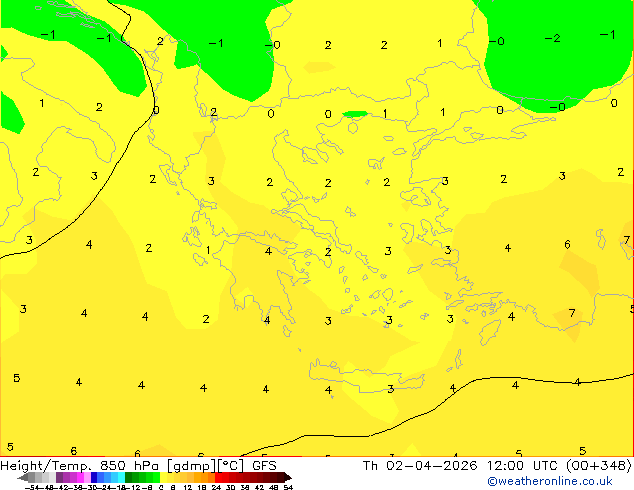Screen dimensions: 634x490
Task: Click the "Height/Temp." title text
Action: 46,465
